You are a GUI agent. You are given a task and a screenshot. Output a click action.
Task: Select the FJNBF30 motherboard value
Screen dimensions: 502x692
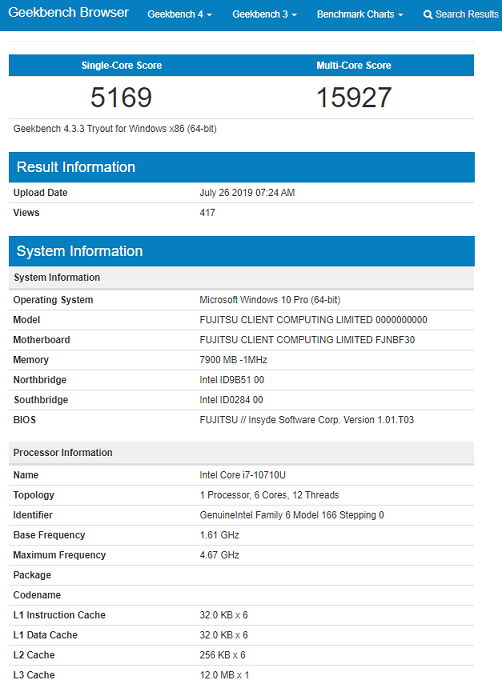[x=395, y=340]
